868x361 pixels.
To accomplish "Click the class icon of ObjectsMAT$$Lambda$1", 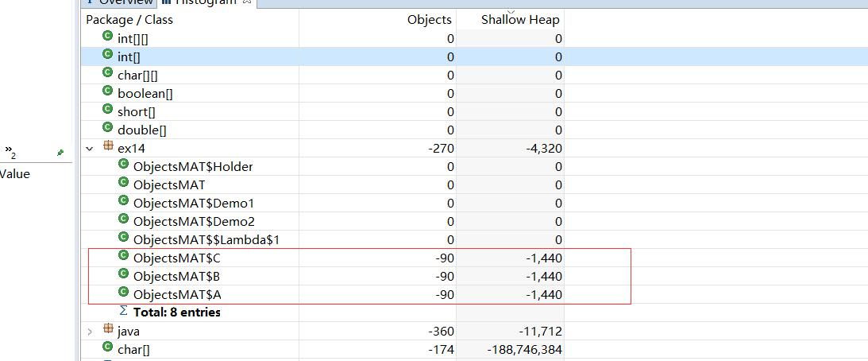I will point(124,237).
